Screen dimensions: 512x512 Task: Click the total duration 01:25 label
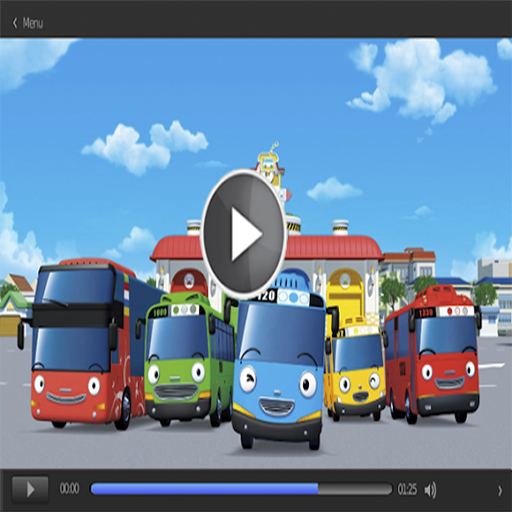407,489
